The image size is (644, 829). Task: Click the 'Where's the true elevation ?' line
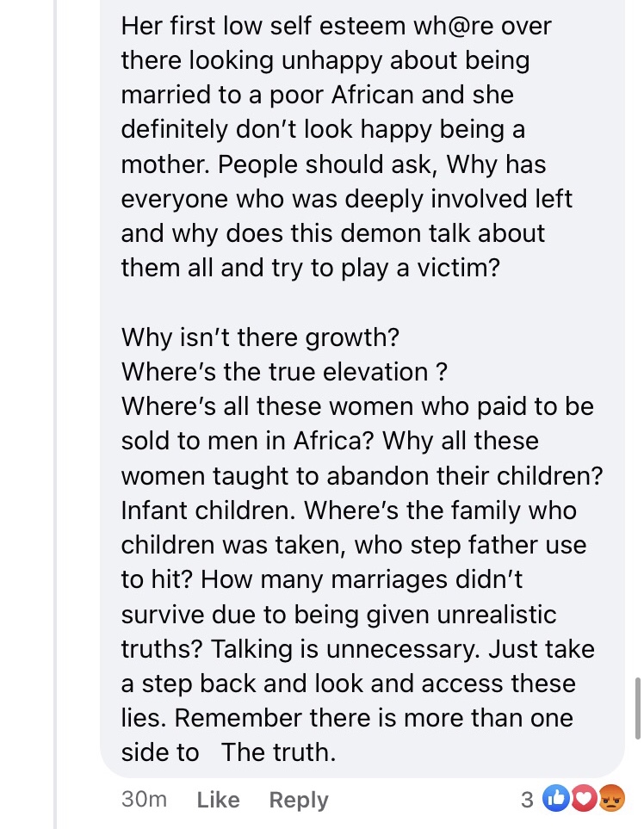284,372
